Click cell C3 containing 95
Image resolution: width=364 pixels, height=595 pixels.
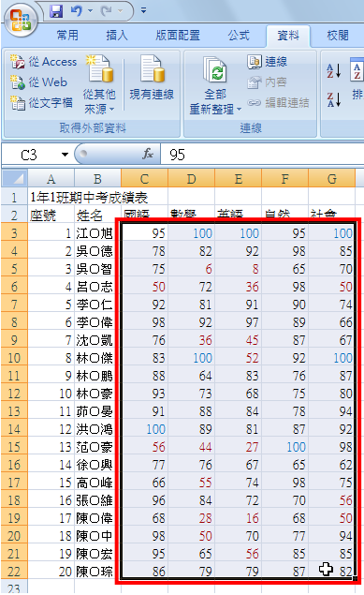tap(144, 233)
